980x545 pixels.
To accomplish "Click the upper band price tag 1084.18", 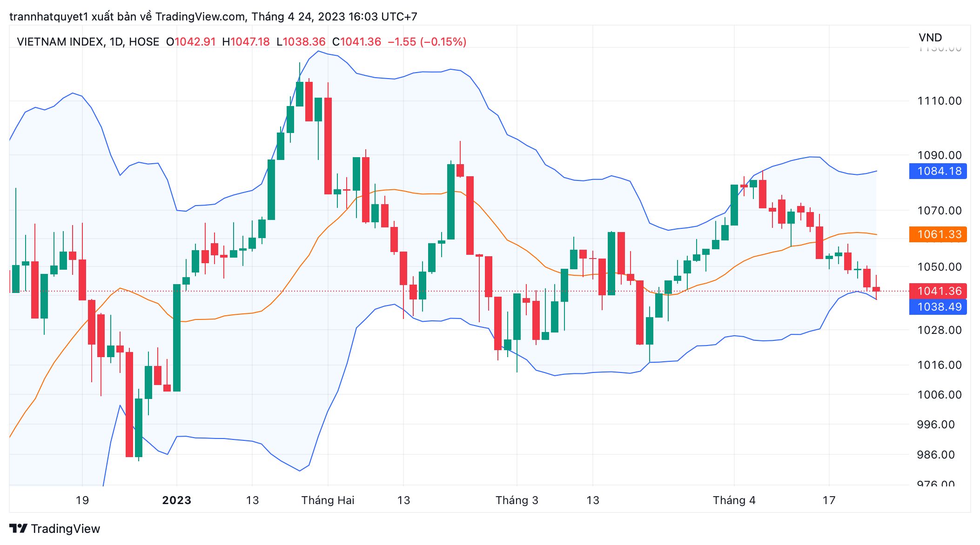I will pyautogui.click(x=938, y=171).
